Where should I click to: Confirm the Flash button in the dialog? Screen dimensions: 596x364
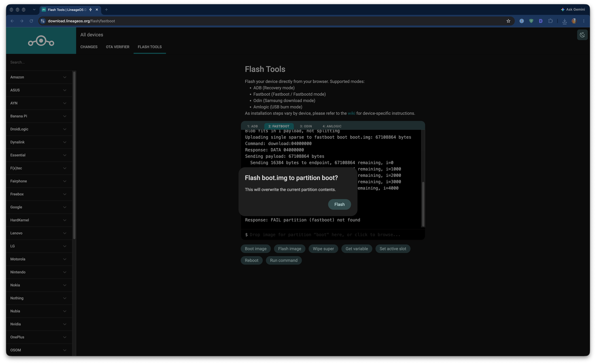tap(340, 204)
